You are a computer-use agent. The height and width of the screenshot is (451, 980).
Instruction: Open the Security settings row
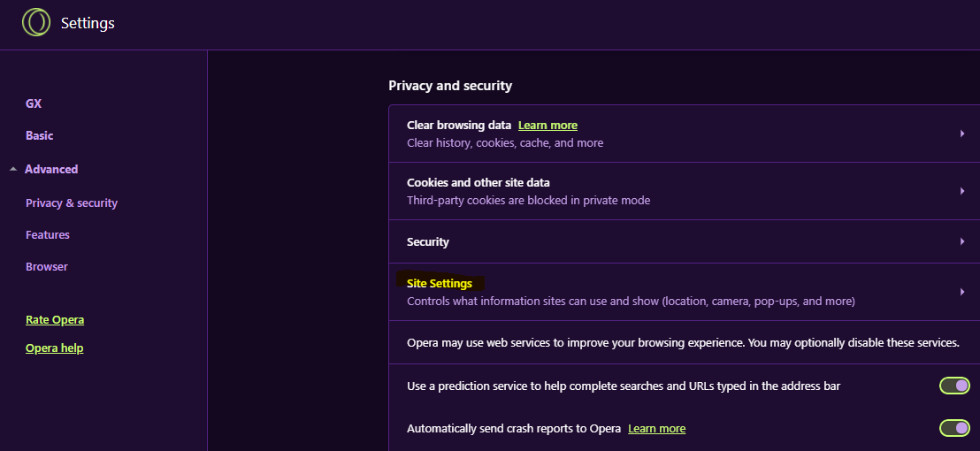pyautogui.click(x=428, y=241)
